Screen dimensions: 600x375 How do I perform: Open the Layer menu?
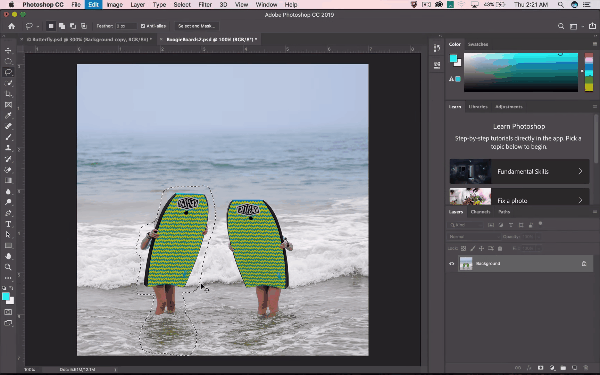click(137, 5)
